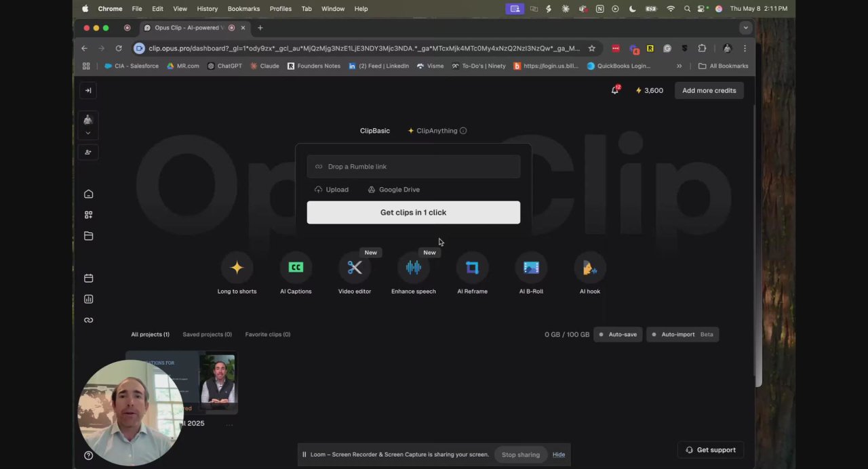Open the Bookmarks menu in menu bar
Screen dimensions: 868x469
pos(243,9)
